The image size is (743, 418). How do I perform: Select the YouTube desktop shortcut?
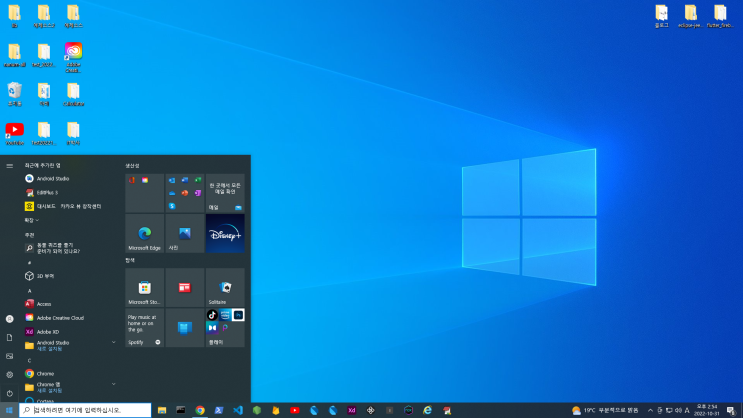(15, 133)
